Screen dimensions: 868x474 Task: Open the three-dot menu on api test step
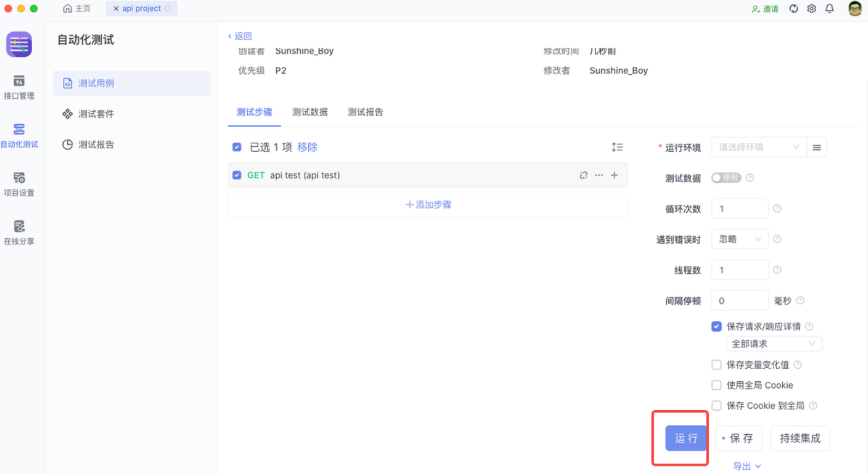pos(599,175)
